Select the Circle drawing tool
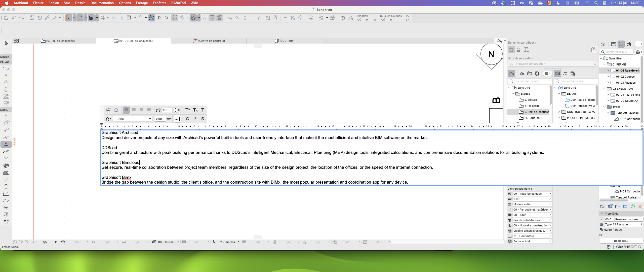This screenshot has height=272, width=644. 6,187
